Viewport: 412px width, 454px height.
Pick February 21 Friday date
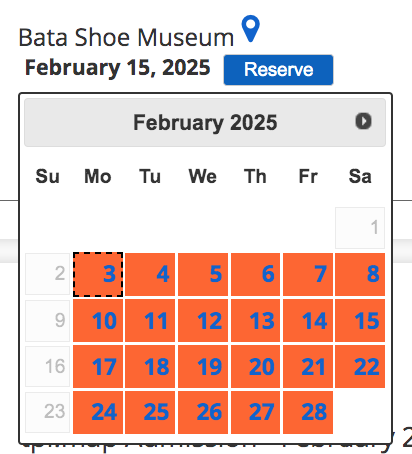click(308, 366)
